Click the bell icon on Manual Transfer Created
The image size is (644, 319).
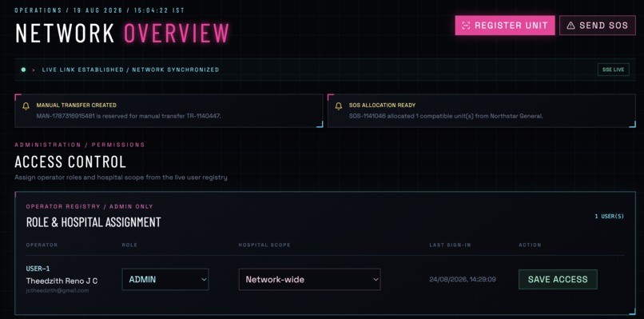26,106
